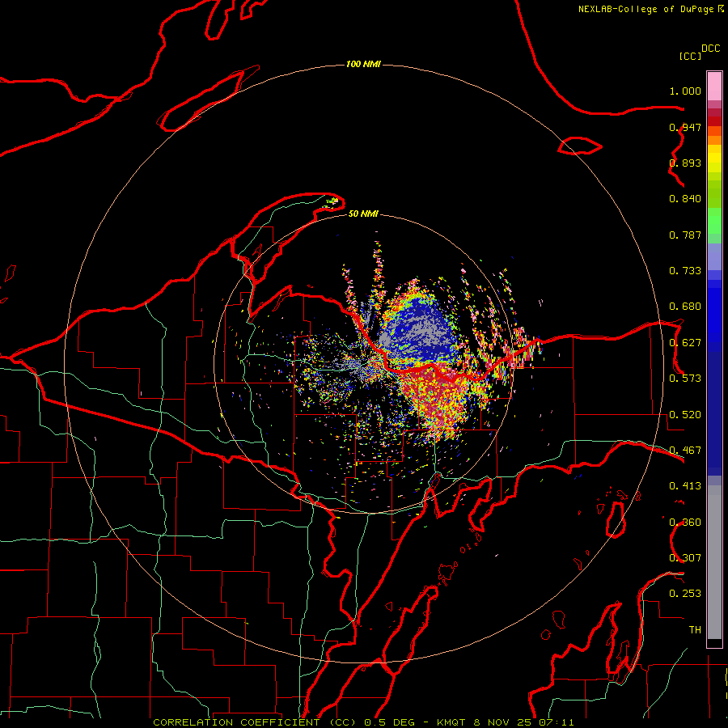The width and height of the screenshot is (728, 728).
Task: Click the 100 NMI range ring label
Action: [x=363, y=64]
